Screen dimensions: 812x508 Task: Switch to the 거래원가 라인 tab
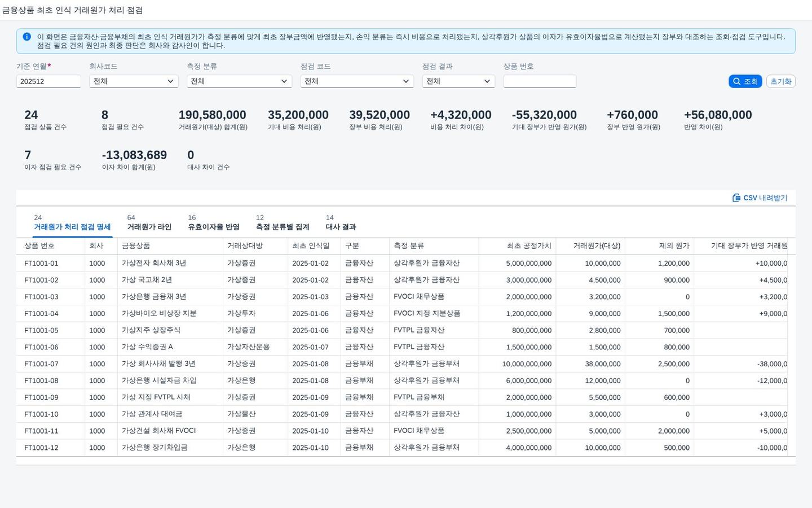149,223
